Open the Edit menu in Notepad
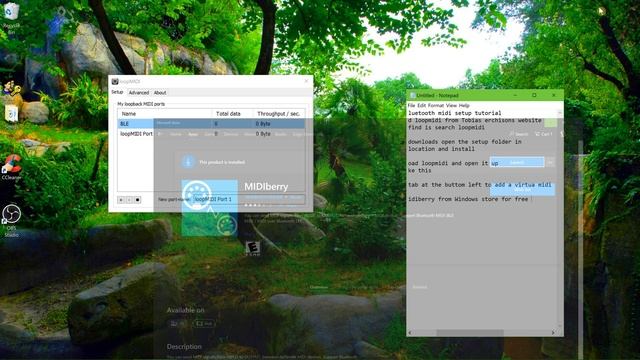 tap(421, 105)
